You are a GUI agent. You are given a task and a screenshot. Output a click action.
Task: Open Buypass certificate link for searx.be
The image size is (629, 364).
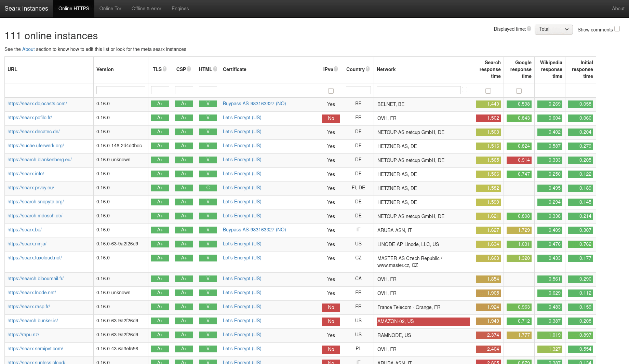pos(254,230)
